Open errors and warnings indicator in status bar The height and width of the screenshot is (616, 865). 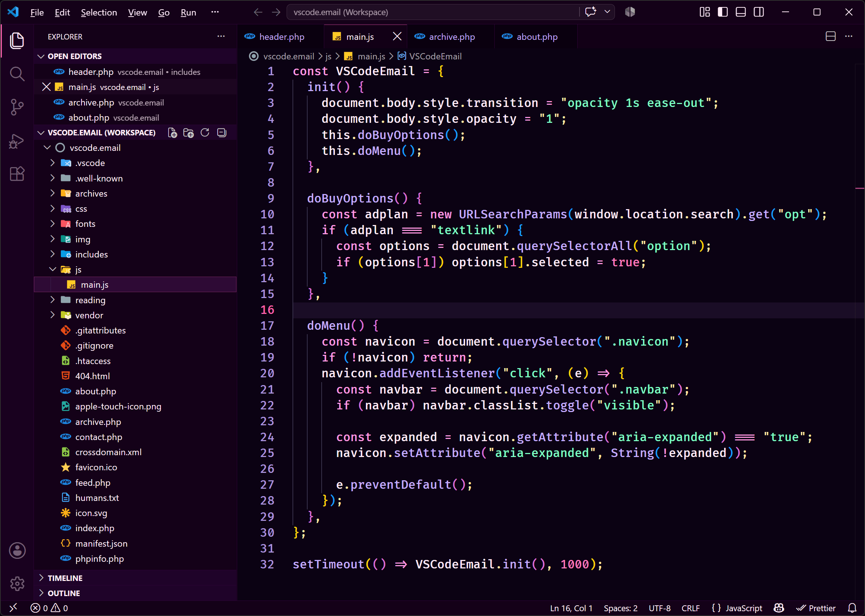(49, 608)
